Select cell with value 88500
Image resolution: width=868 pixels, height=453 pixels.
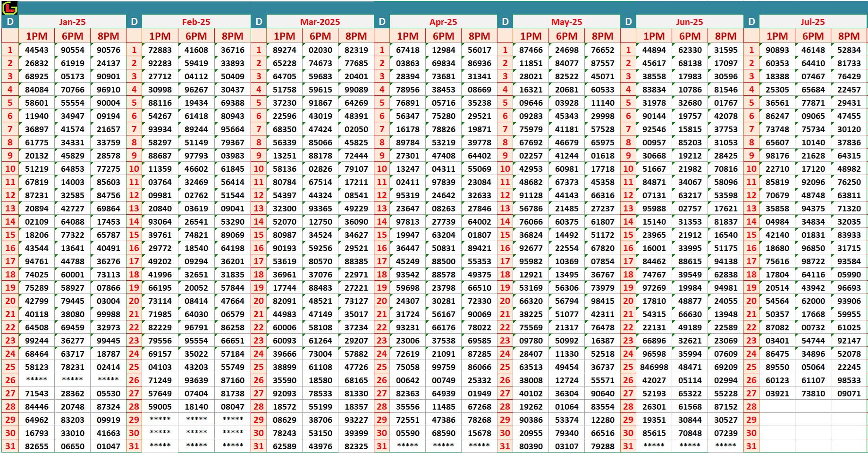point(444,261)
